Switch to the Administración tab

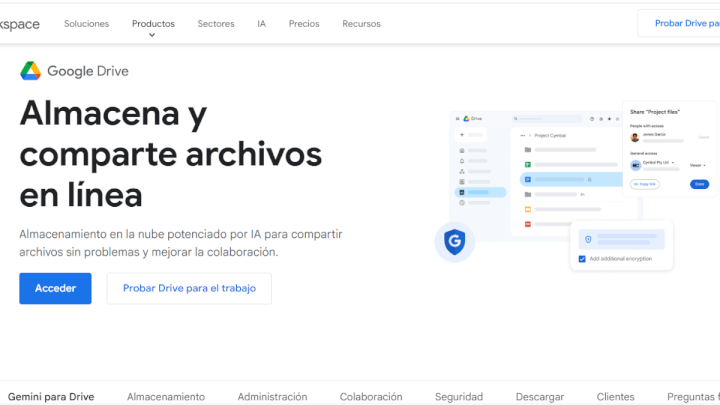coord(272,397)
